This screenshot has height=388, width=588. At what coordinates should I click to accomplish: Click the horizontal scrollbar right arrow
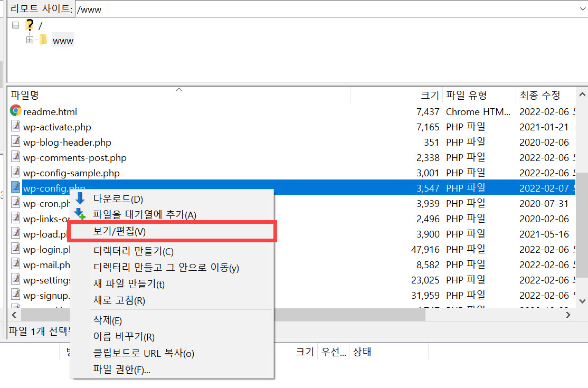point(568,315)
